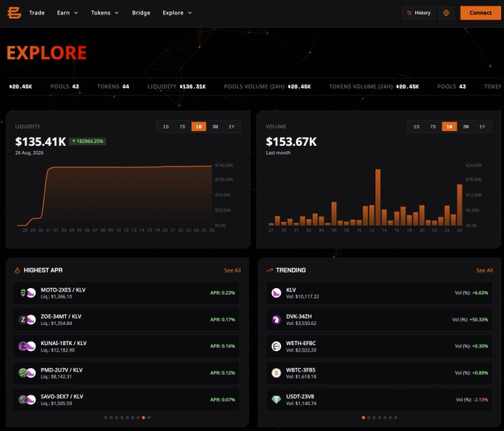Open the MOTO-2XES / KLV pool
This screenshot has width=504, height=431.
point(126,293)
